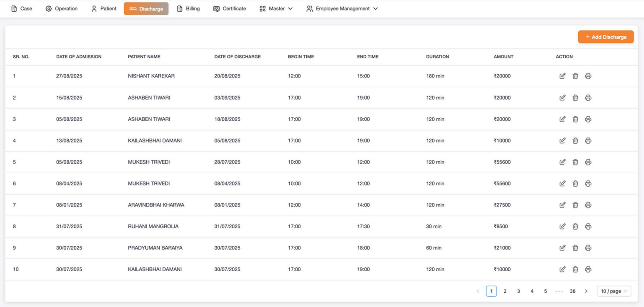Edit Nishant Karekar's discharge record
The image size is (644, 307).
562,76
